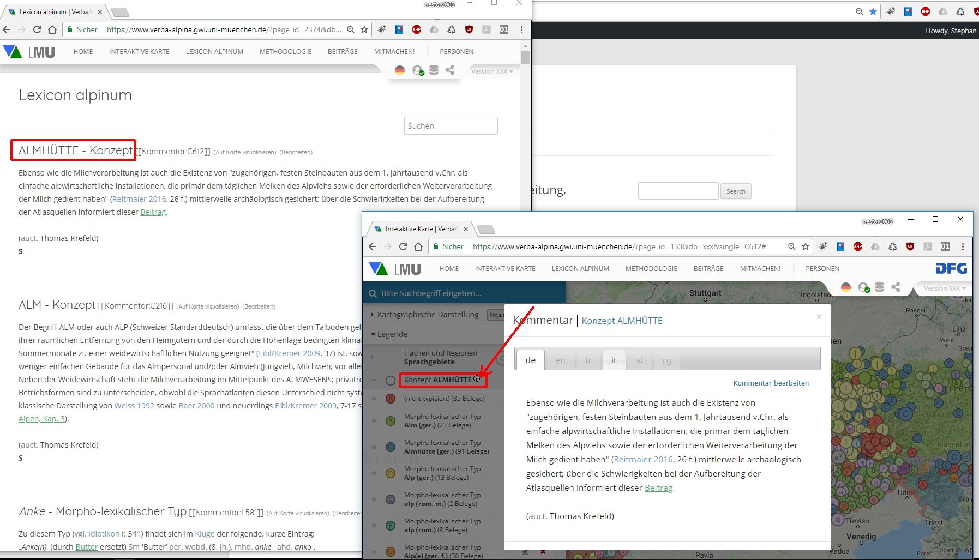The image size is (979, 560).
Task: Click database icon in Interaktive Karte window
Action: click(x=880, y=287)
